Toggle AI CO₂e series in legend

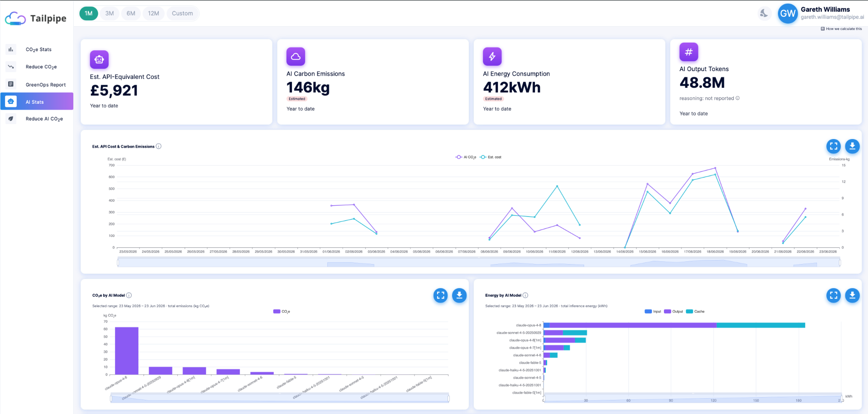pyautogui.click(x=466, y=157)
